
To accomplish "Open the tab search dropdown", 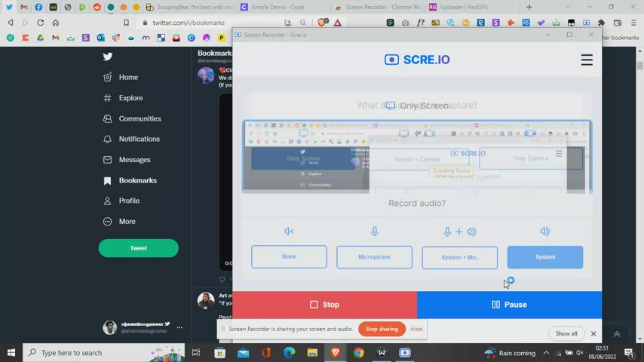I will (x=568, y=7).
